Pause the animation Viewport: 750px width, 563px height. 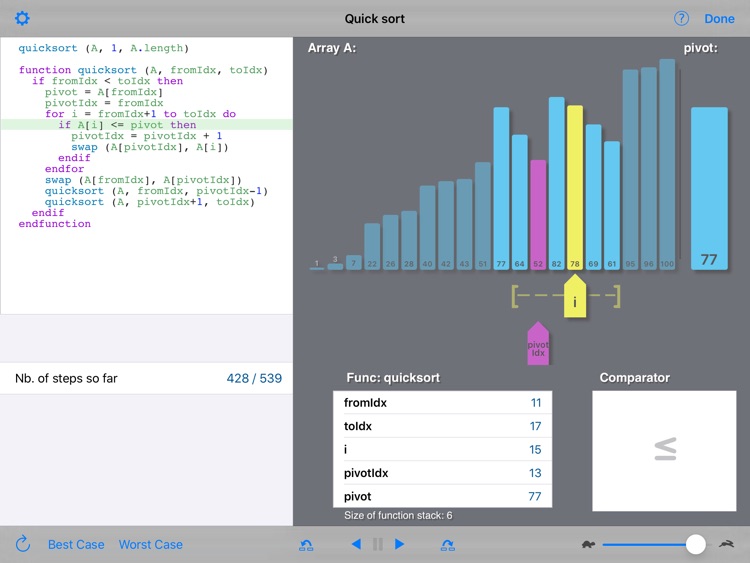pyautogui.click(x=377, y=544)
